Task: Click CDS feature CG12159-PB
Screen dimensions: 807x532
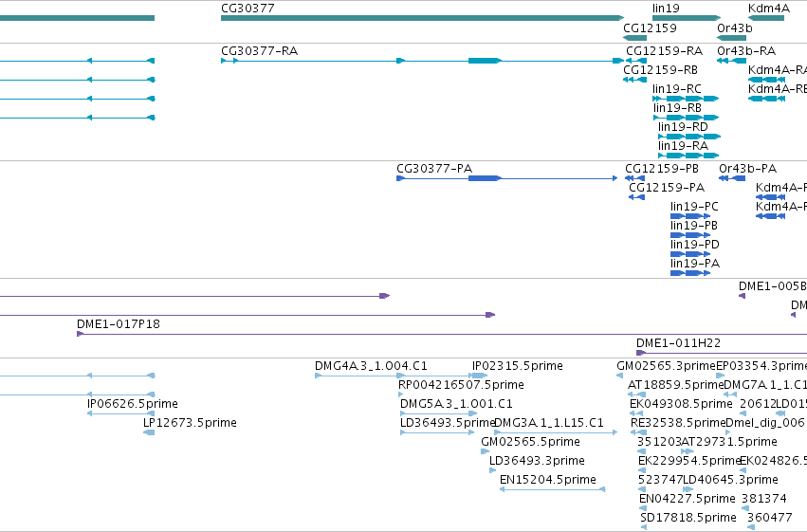Action: pos(635,178)
